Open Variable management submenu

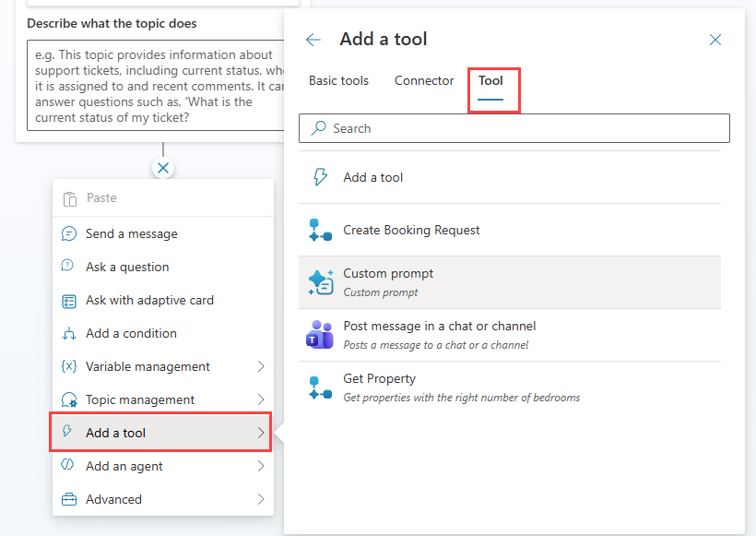point(163,366)
